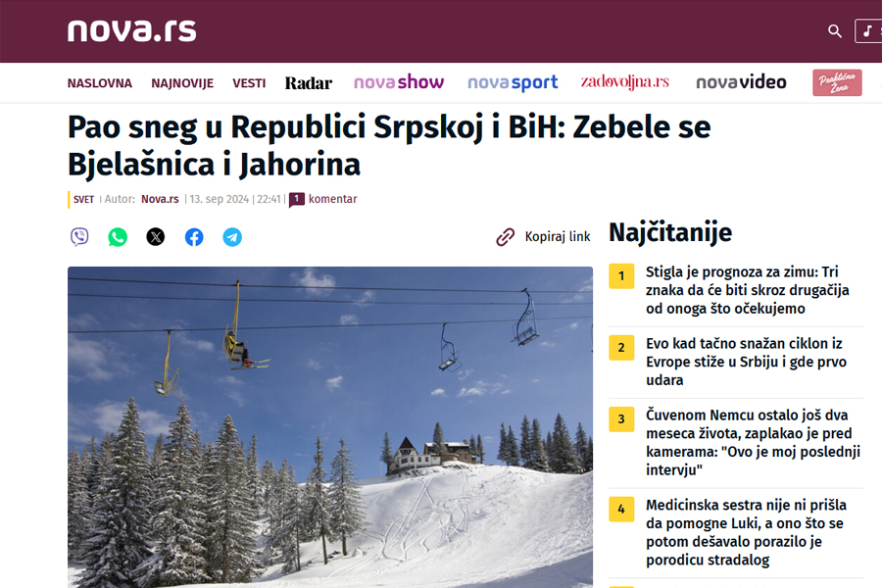Read article about winter forecast Stigla je prognoza
Viewport: 882px width, 588px height.
coord(747,290)
